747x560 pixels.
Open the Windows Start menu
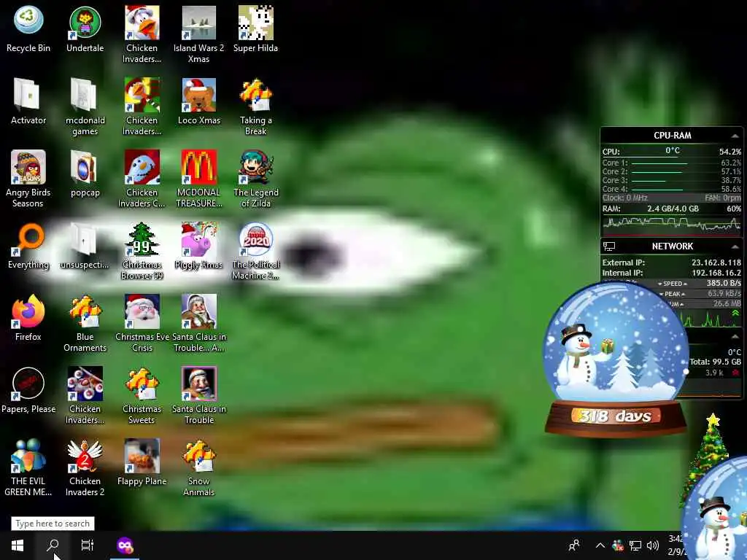pyautogui.click(x=18, y=545)
